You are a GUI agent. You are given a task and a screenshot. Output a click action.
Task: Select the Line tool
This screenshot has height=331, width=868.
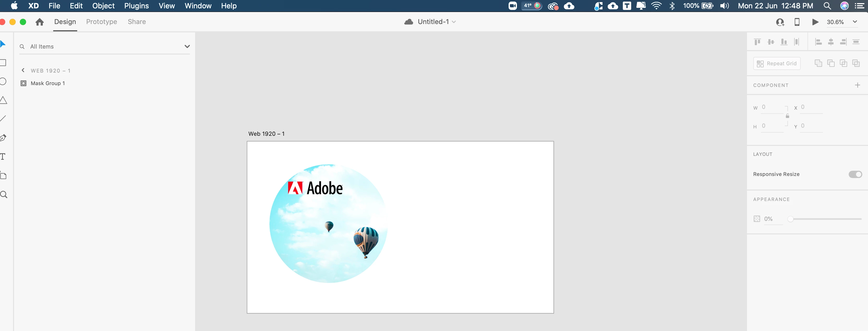click(x=3, y=119)
